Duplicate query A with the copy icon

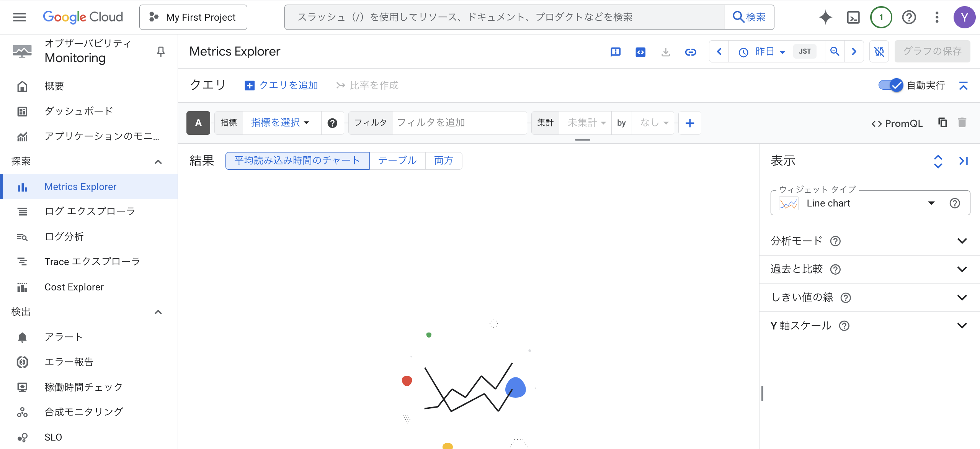942,123
